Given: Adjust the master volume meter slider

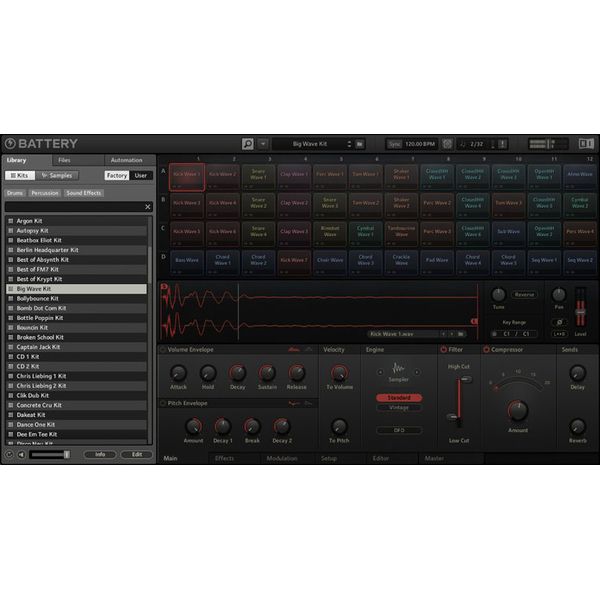Looking at the screenshot, I should pos(547,144).
